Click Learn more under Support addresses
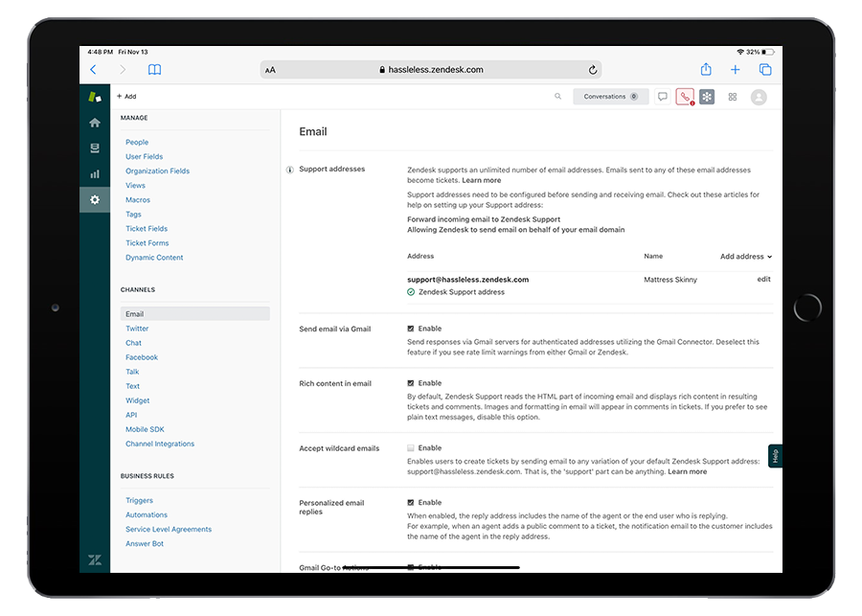This screenshot has height=616, width=862. click(482, 180)
